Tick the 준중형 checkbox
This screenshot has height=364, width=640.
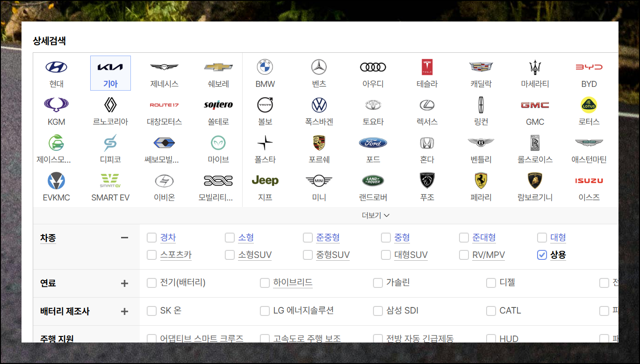(308, 238)
